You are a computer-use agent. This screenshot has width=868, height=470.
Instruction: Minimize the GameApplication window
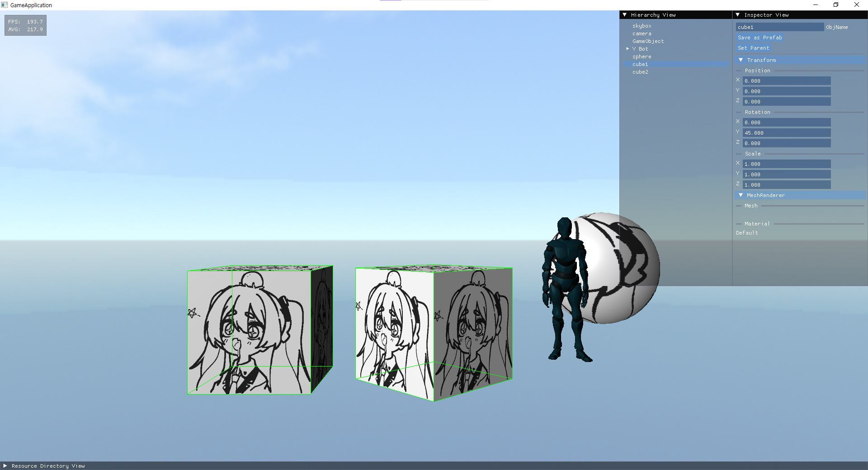coord(816,5)
